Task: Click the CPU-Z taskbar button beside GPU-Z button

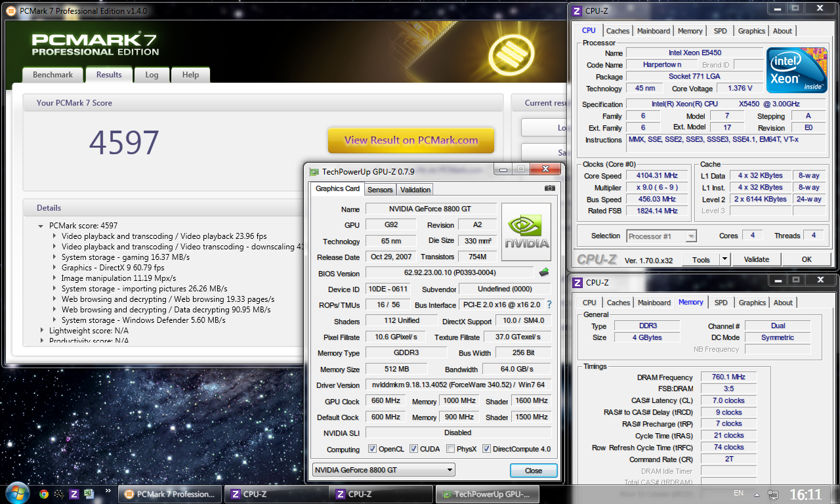Action: [x=381, y=494]
